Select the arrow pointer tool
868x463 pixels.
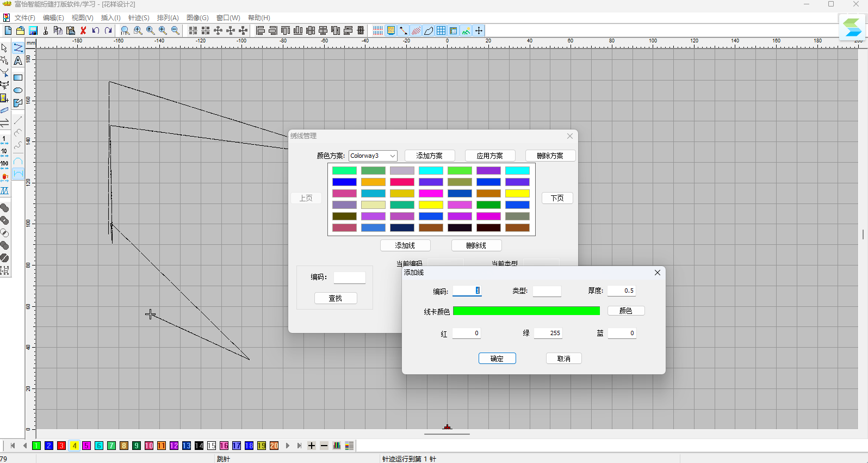(4, 48)
